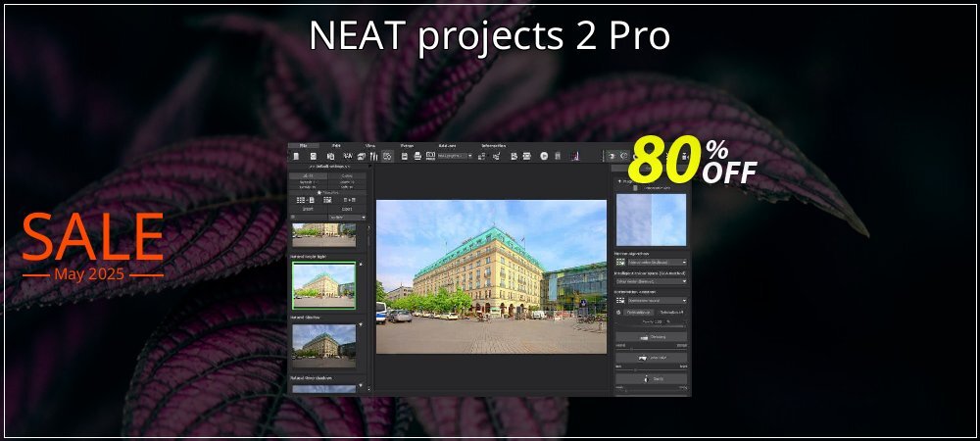
Task: Click the Export button in presets panel
Action: pyautogui.click(x=346, y=209)
